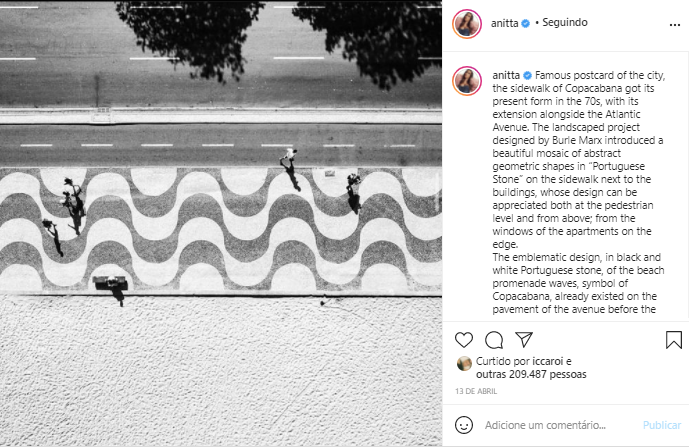Click the Copacabana sidewalk photo
The image size is (689, 447).
(221, 223)
